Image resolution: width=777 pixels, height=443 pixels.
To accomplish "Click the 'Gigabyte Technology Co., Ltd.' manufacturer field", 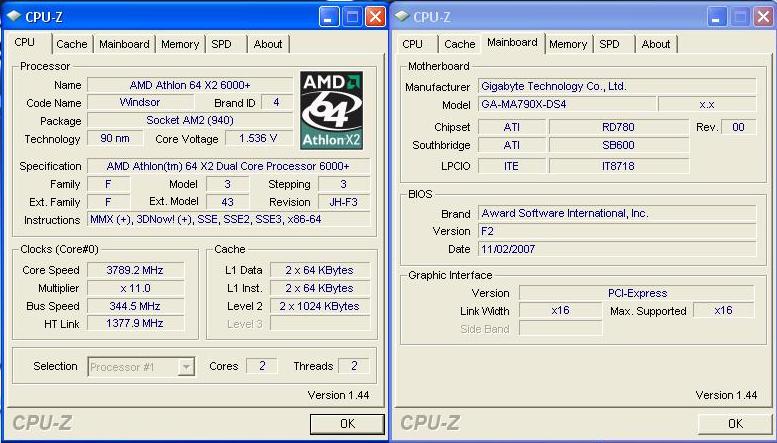I will (x=617, y=86).
